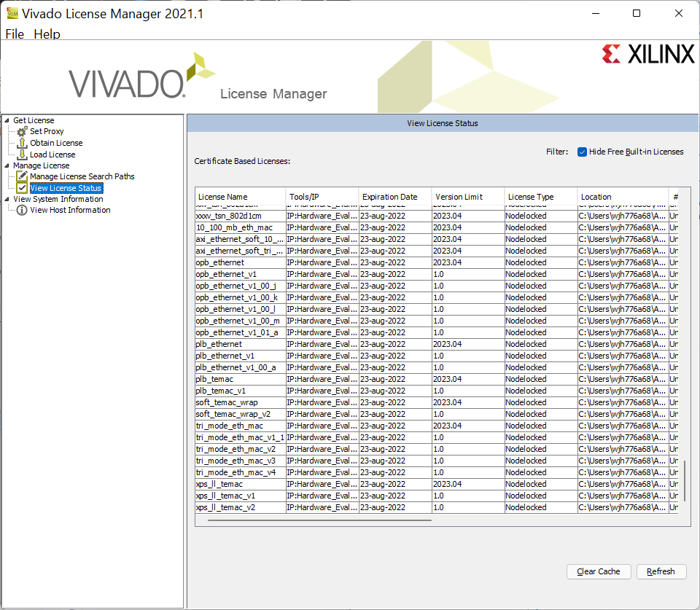
Task: Select the opb_ethernet_v1_00_m row
Action: click(x=437, y=321)
